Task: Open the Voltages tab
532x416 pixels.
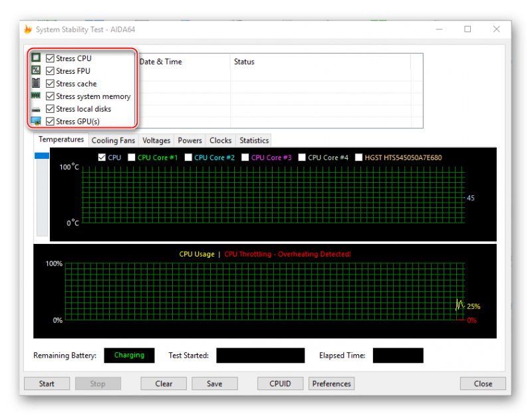Action: (x=156, y=140)
